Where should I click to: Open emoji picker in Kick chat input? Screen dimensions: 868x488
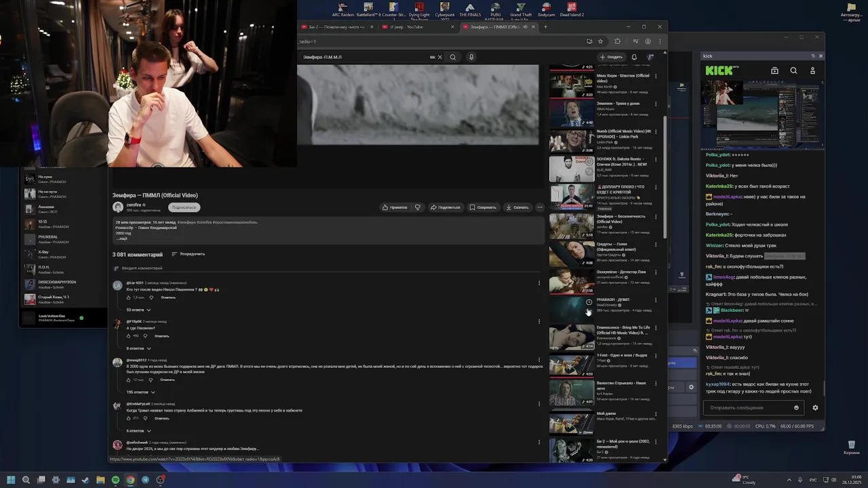[x=796, y=408]
